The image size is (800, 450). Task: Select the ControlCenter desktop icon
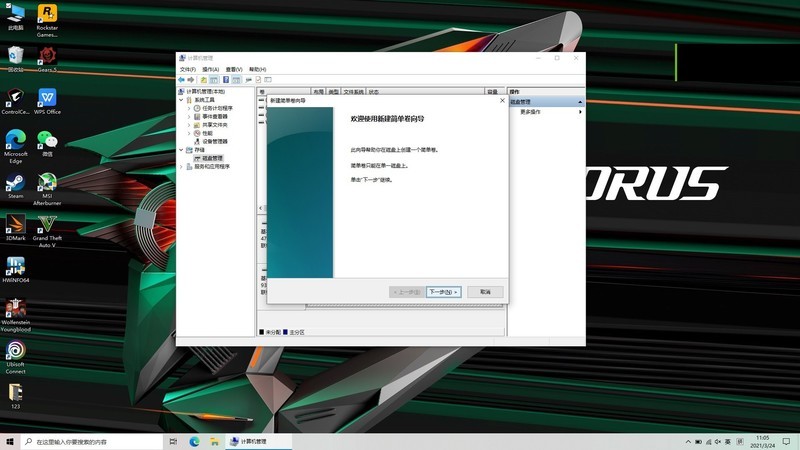pos(15,101)
